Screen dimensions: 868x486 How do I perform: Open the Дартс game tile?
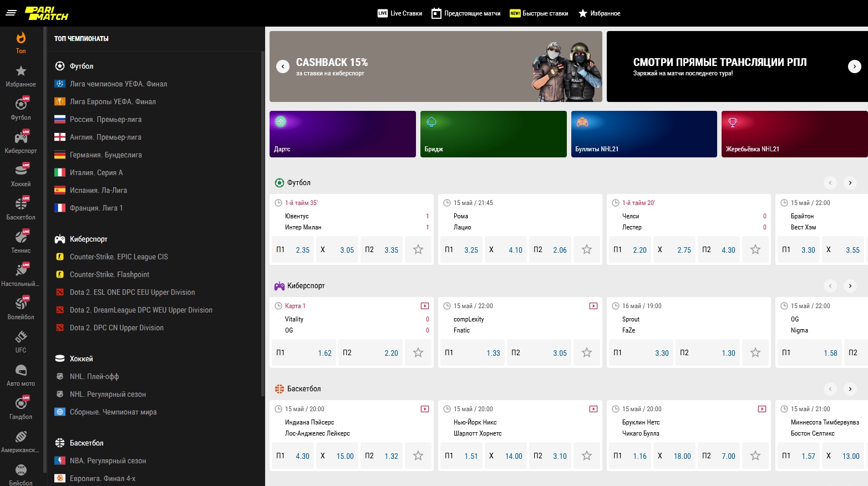point(343,134)
